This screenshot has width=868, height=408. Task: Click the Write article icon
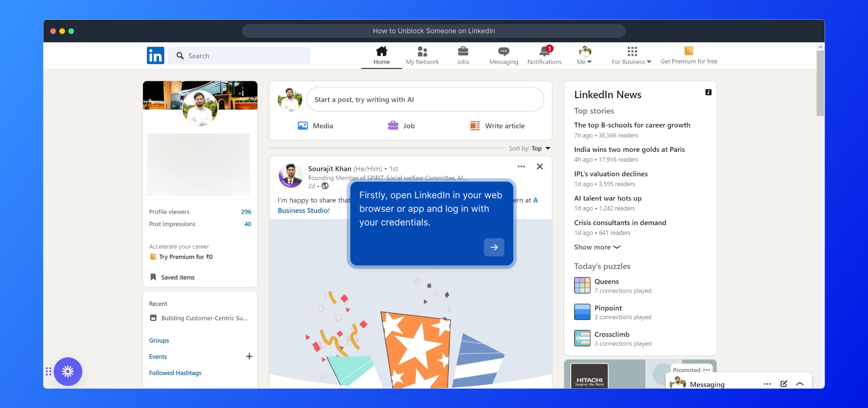pyautogui.click(x=475, y=126)
